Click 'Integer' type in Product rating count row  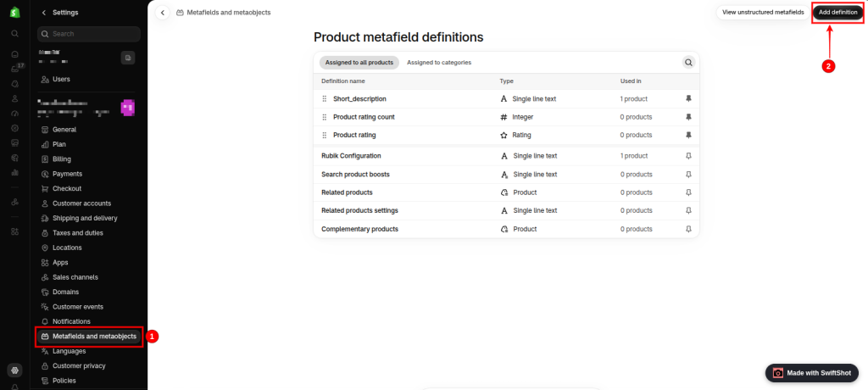(522, 117)
